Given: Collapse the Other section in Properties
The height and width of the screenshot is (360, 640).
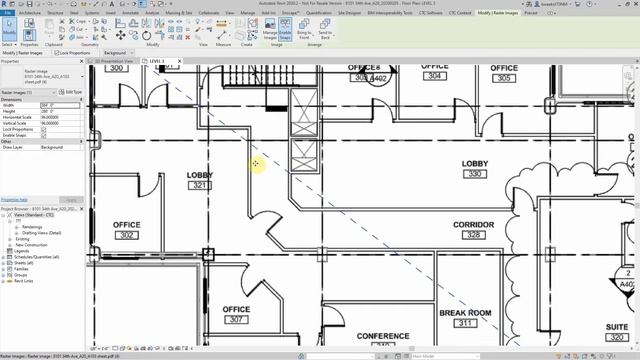Looking at the screenshot, I should pyautogui.click(x=81, y=141).
